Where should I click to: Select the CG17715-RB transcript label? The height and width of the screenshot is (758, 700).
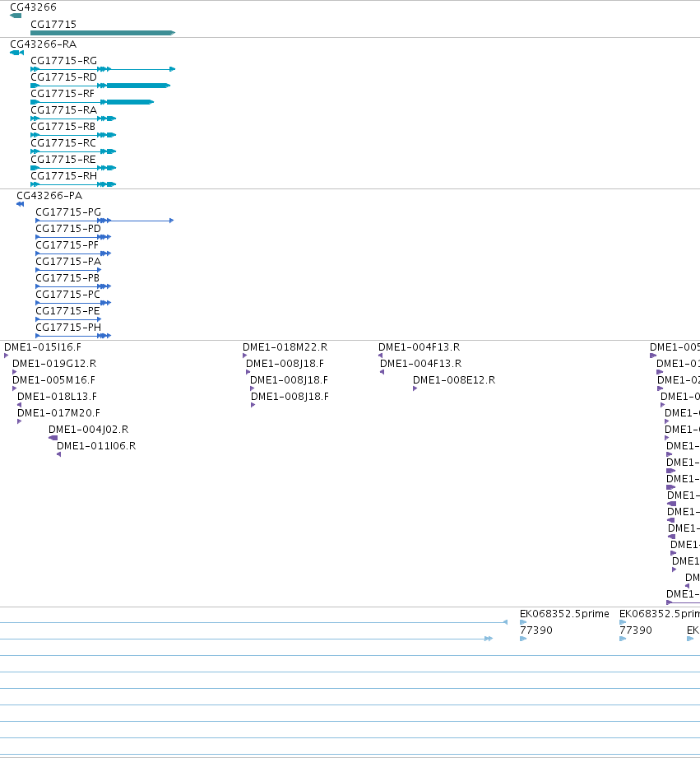tap(63, 126)
